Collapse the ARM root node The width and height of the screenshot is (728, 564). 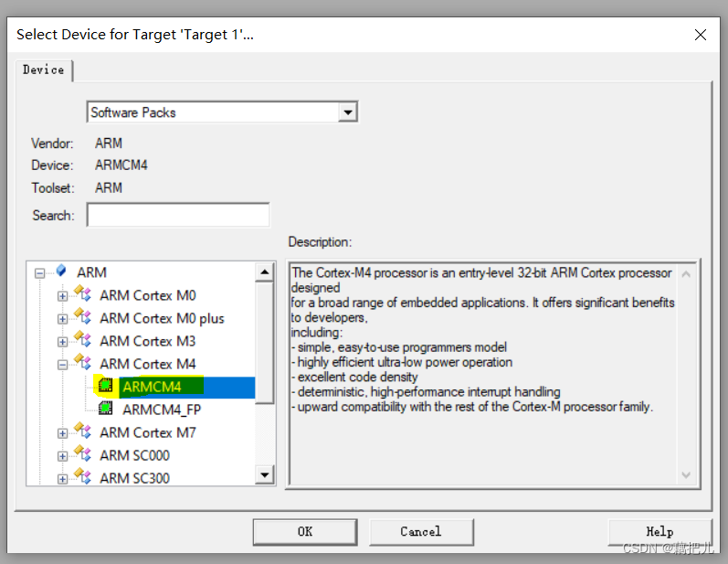[40, 273]
